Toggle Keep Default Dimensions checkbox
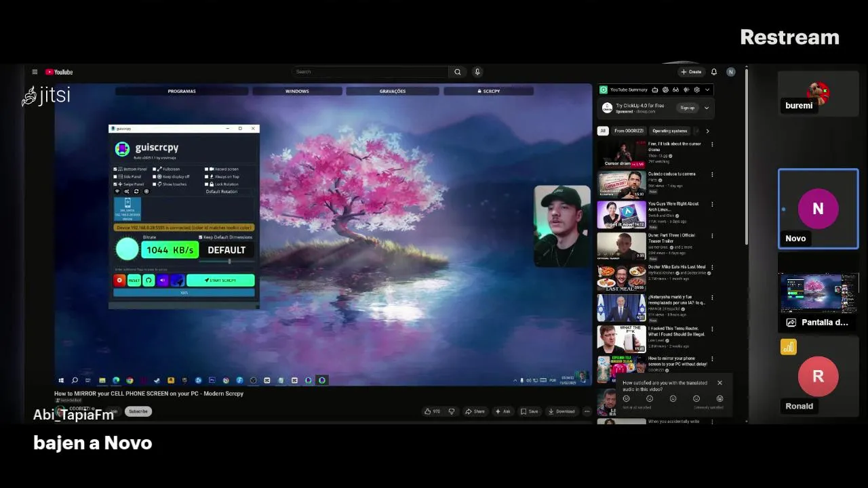Viewport: 868px width, 488px height. (x=201, y=237)
